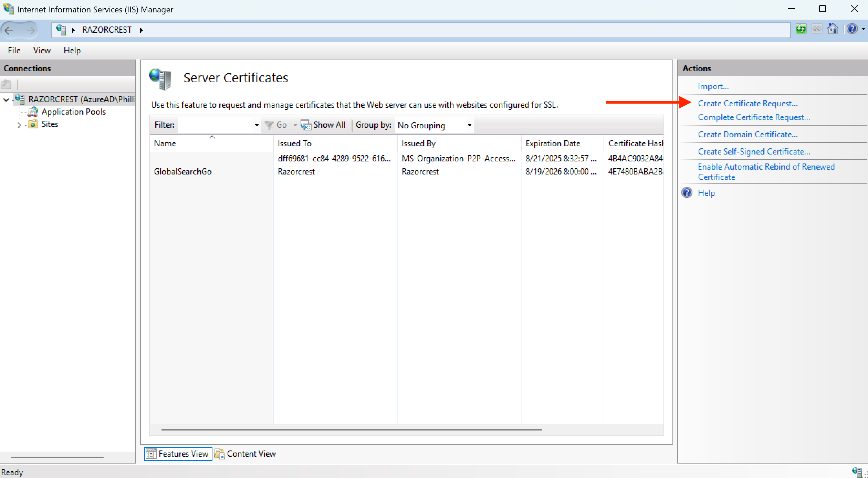
Task: Click the Home icon in the toolbar
Action: pos(833,29)
